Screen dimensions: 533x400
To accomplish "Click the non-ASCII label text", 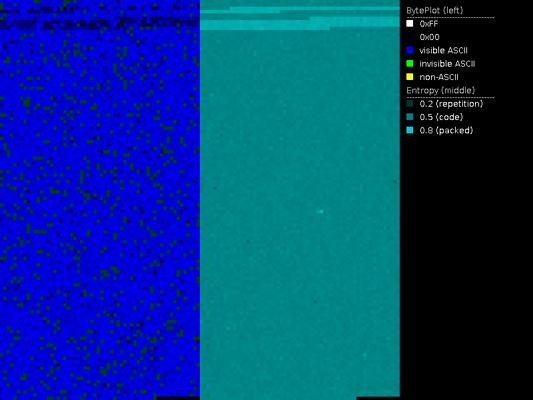I will tap(439, 77).
